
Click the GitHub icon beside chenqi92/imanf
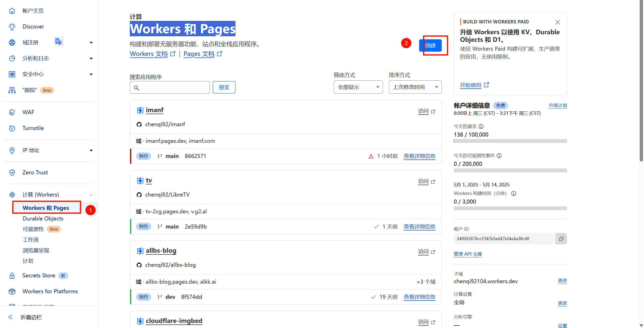click(x=139, y=124)
